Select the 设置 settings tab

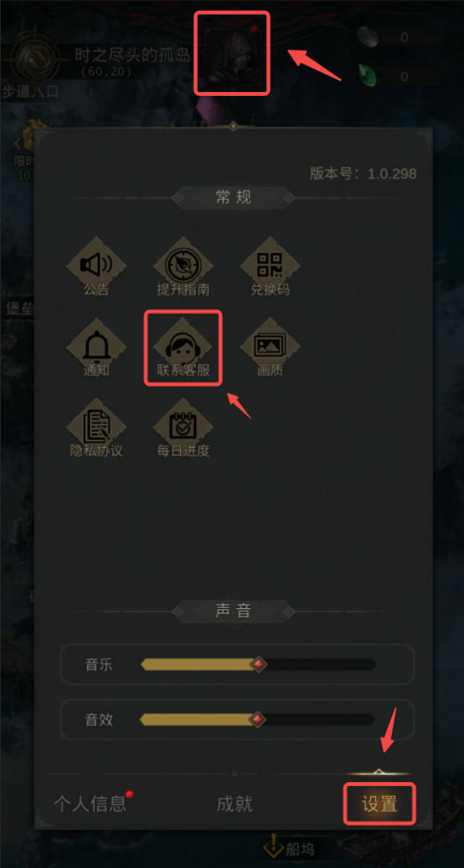pyautogui.click(x=380, y=804)
